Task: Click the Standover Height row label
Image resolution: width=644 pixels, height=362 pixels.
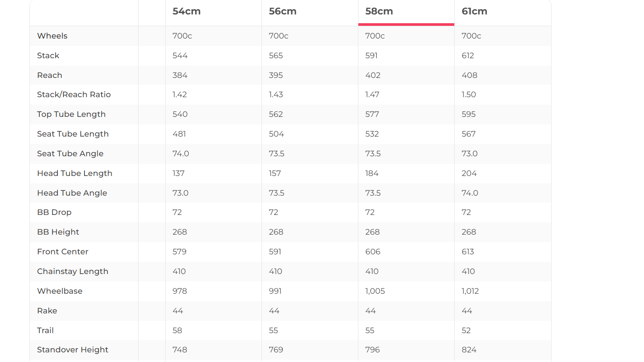Action: click(x=72, y=350)
